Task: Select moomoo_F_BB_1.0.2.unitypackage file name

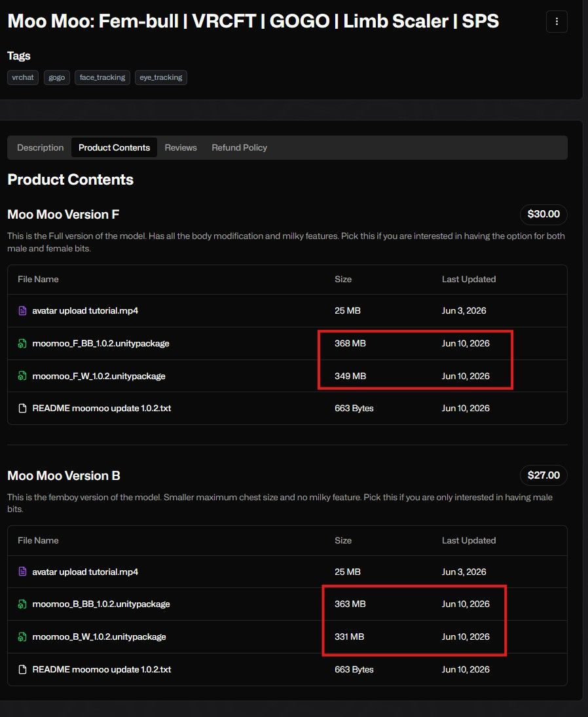Action: tap(101, 343)
